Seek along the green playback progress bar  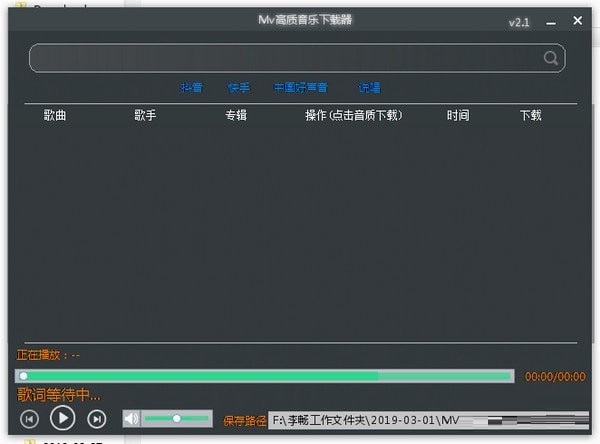point(264,376)
